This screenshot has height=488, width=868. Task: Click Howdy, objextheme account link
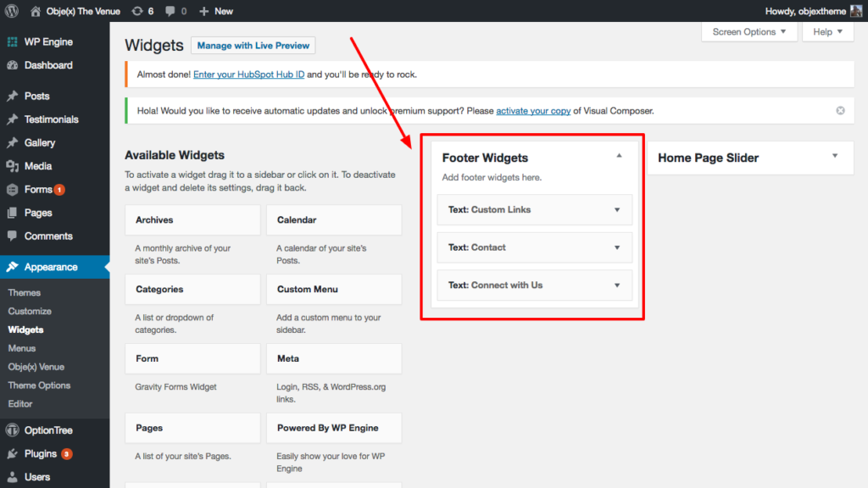(x=805, y=11)
